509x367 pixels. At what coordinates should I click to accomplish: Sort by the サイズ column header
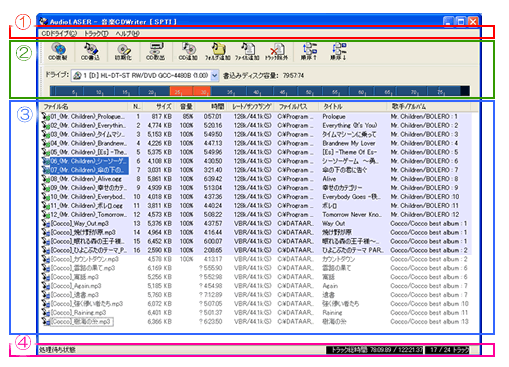(159, 107)
